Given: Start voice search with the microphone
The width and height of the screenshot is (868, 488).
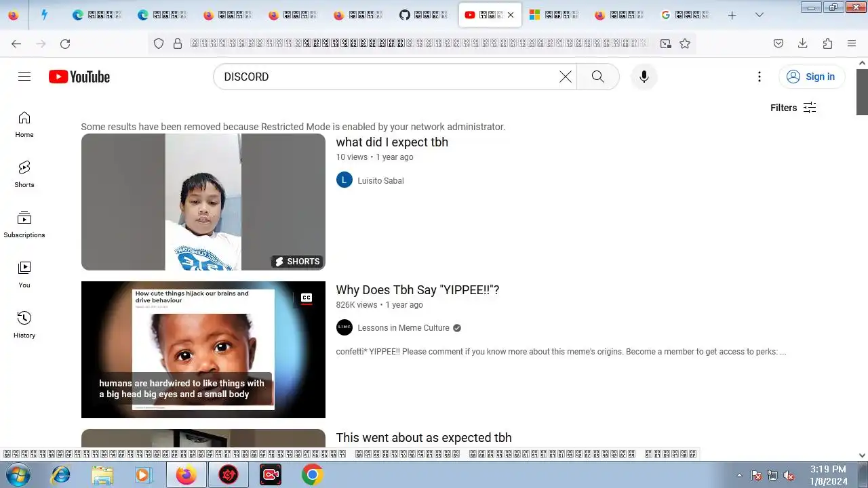Looking at the screenshot, I should tap(644, 77).
